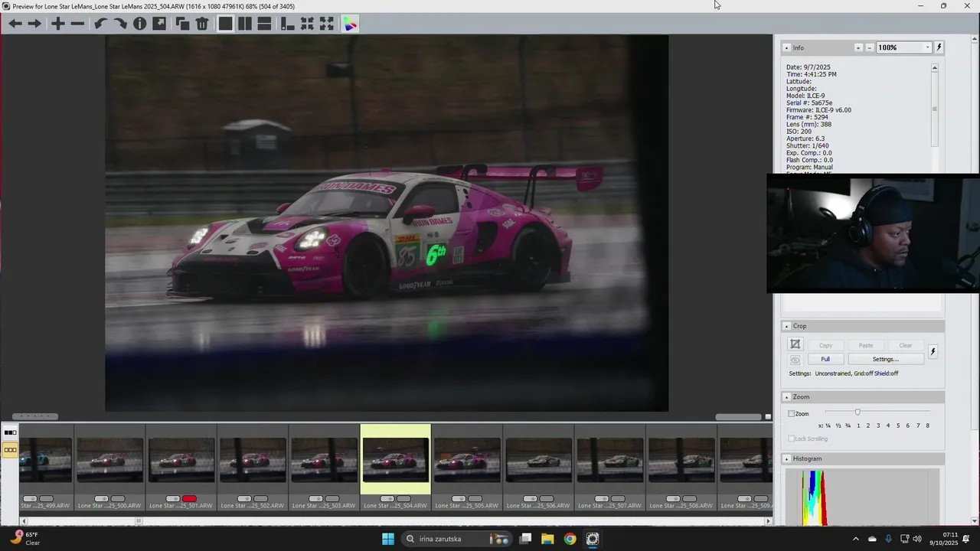Select stacked horizontal split view
The height and width of the screenshot is (551, 980).
click(x=264, y=24)
